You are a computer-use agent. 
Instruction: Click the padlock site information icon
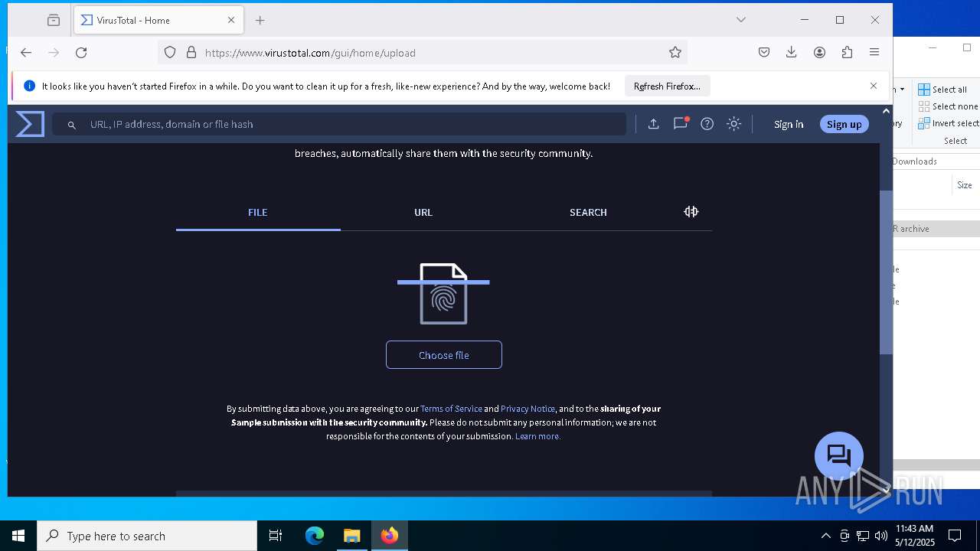[x=191, y=52]
